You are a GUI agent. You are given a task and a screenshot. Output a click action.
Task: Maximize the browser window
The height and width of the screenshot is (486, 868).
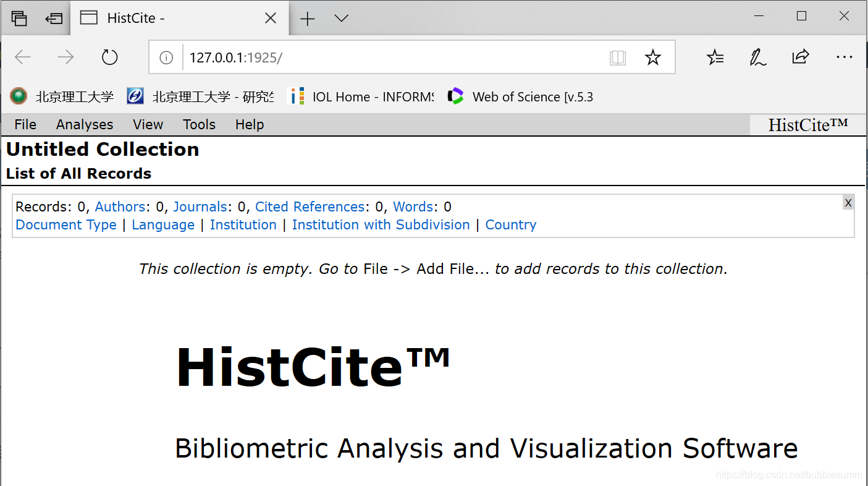(x=801, y=17)
